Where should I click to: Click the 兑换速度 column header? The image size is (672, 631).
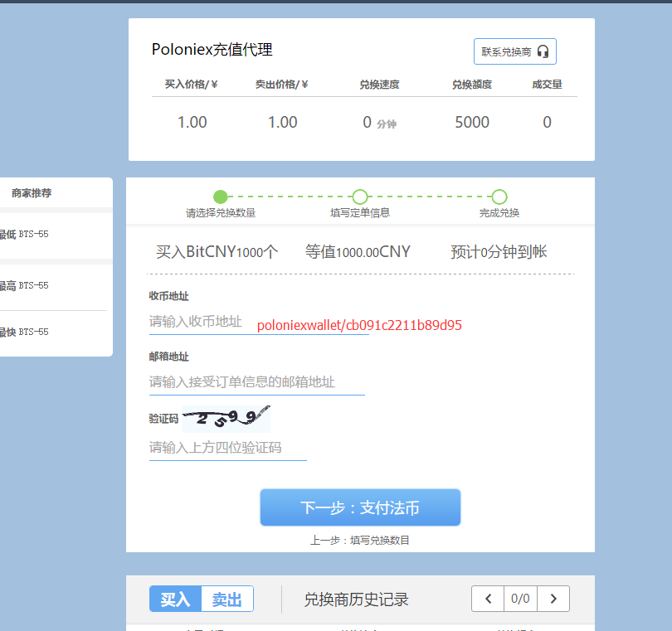(379, 85)
